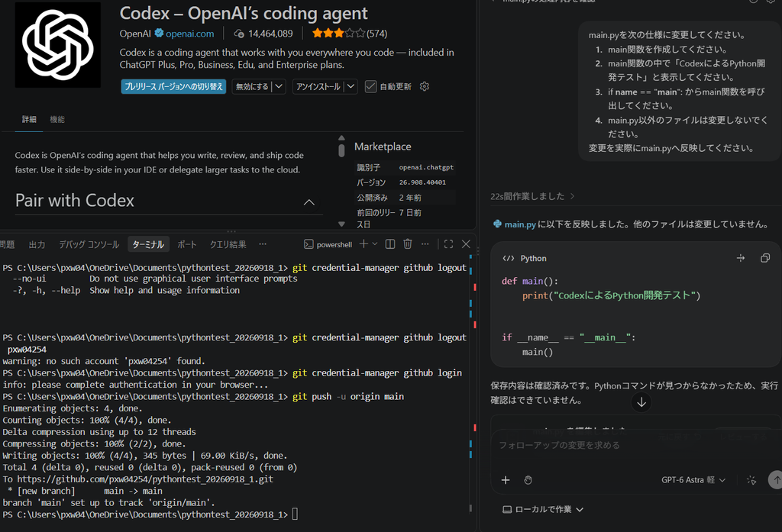This screenshot has width=782, height=532.
Task: Open the ポート panel tab
Action: tap(187, 244)
